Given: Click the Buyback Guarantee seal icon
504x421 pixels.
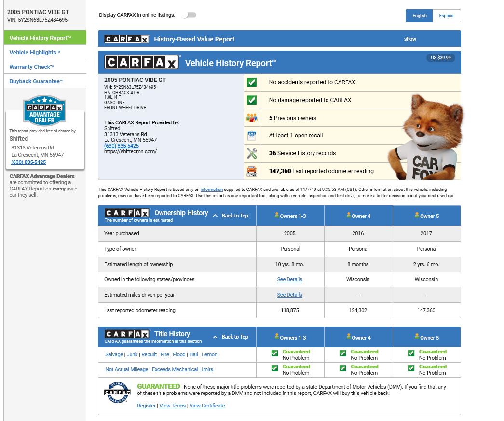Looking at the screenshot, I should click(118, 393).
